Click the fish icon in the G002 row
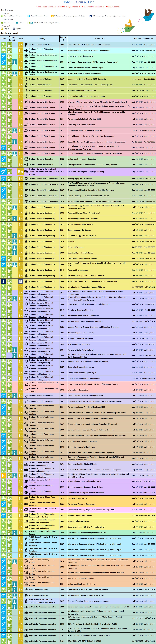Image resolution: width=156 pixels, height=644 pixels. point(26,50)
